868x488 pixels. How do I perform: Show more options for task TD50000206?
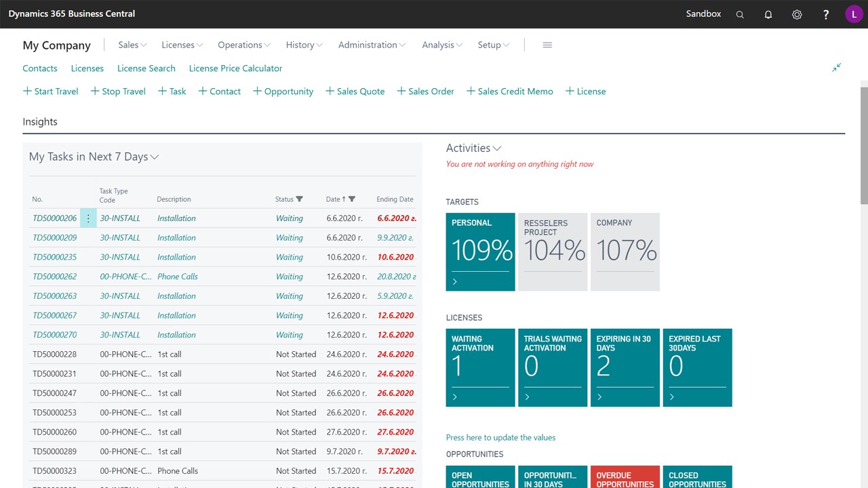pos(88,218)
